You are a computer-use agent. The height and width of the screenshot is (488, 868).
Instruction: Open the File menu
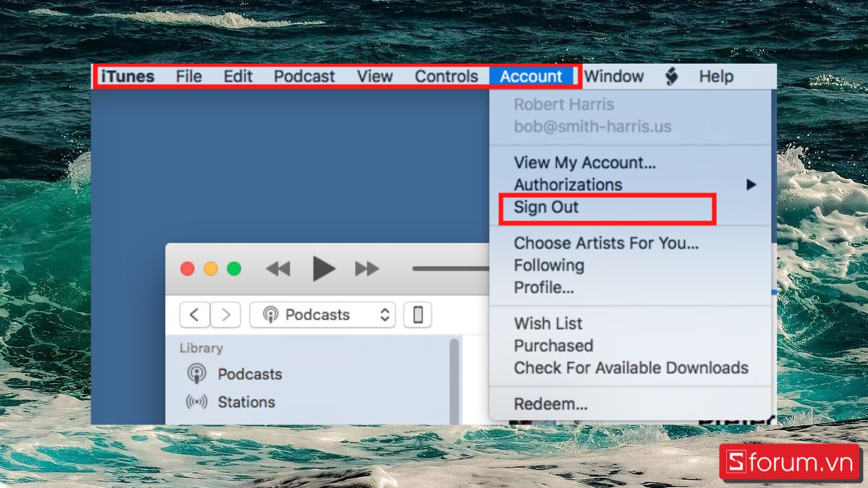pos(188,76)
